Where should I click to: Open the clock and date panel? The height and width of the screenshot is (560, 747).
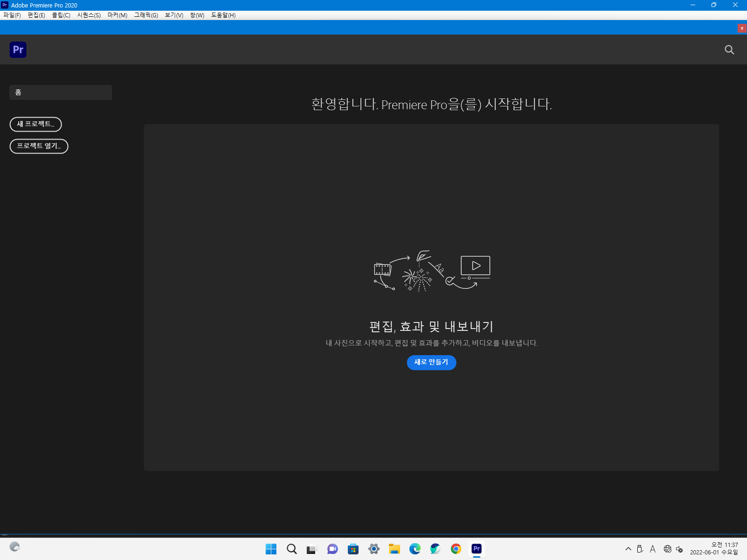tap(714, 549)
